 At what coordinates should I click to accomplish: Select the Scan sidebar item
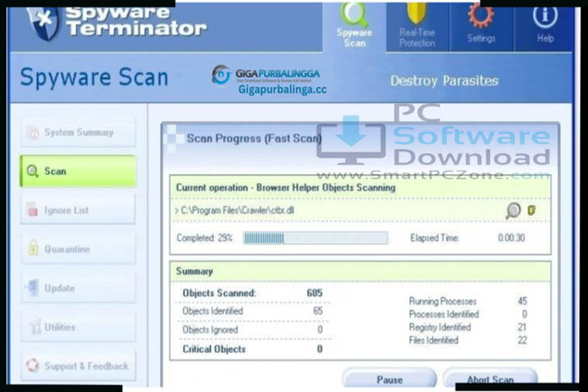coord(78,171)
